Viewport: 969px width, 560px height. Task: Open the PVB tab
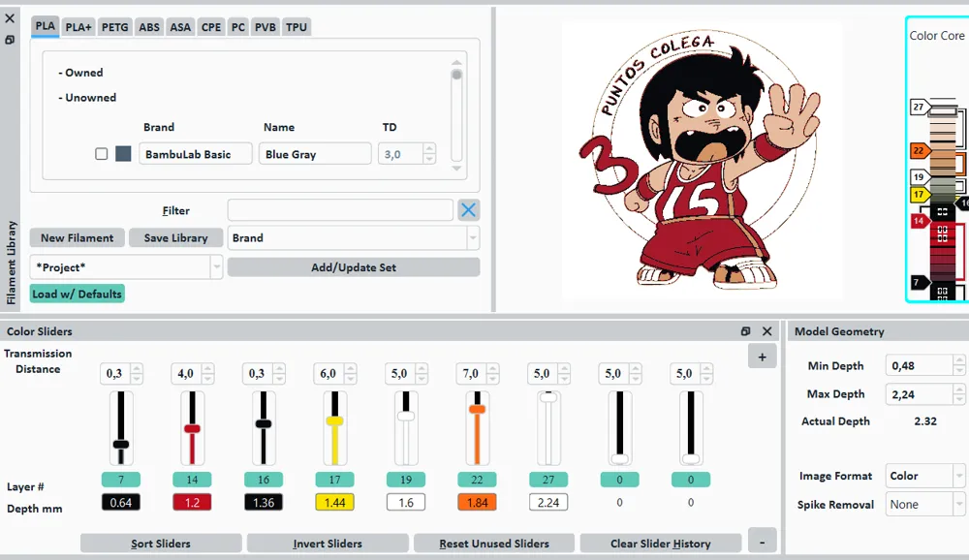coord(266,27)
